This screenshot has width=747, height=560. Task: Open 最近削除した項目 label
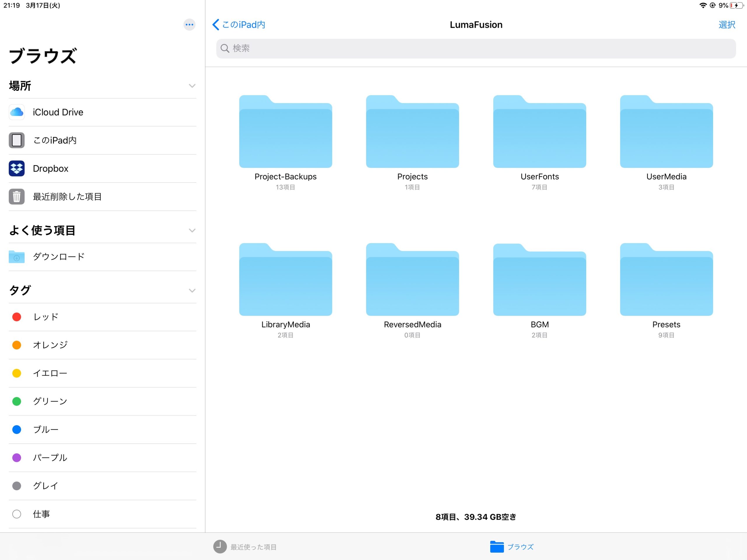pos(67,197)
